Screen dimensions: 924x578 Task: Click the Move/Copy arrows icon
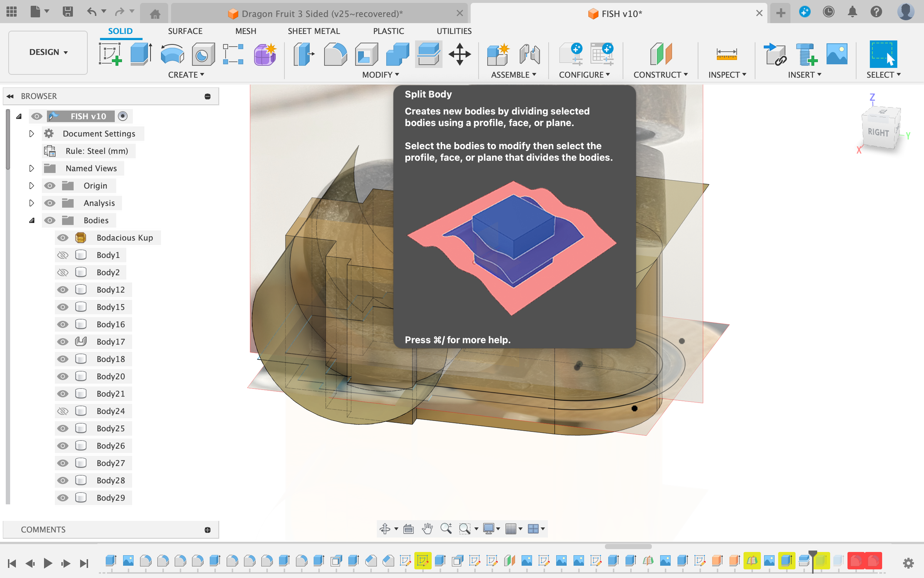point(459,54)
